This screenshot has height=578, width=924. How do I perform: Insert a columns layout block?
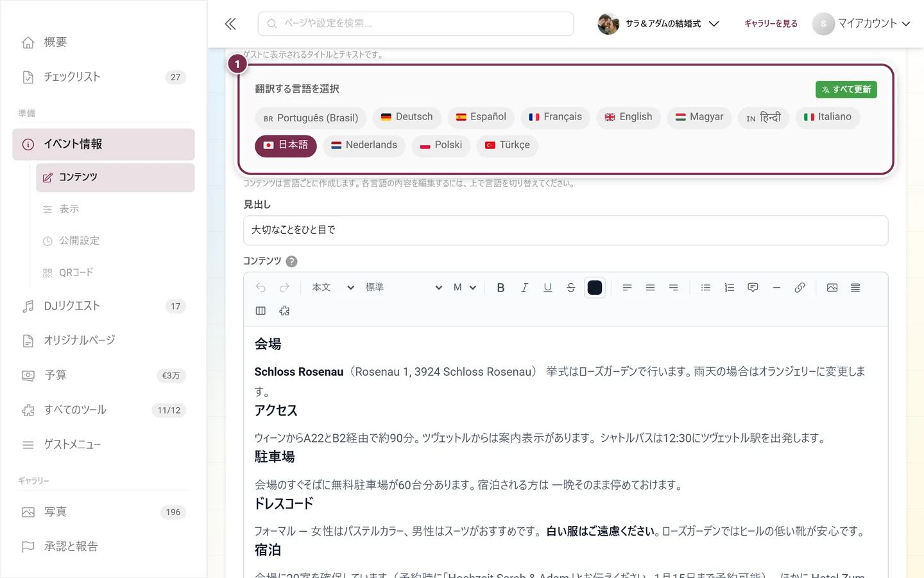coord(261,311)
